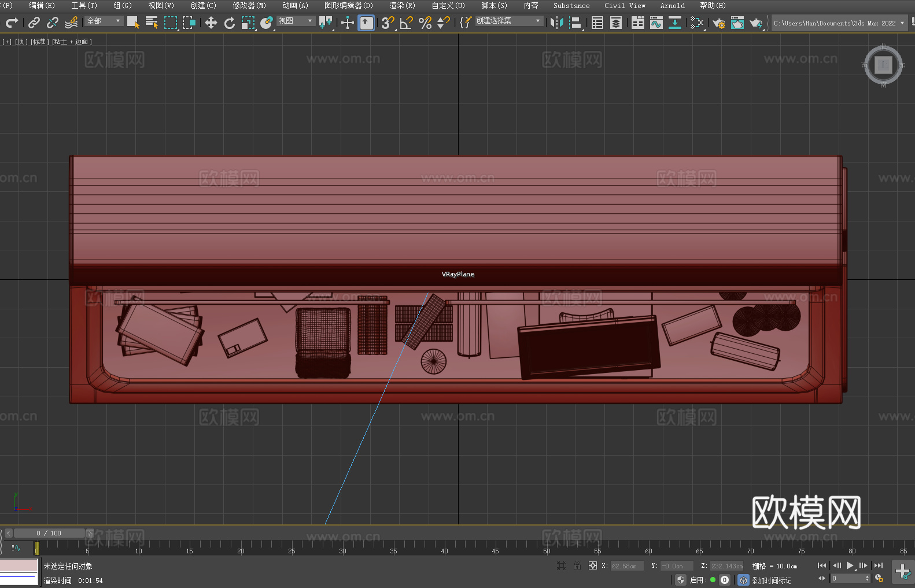Image resolution: width=915 pixels, height=588 pixels.
Task: Activate the Select Object tool
Action: click(133, 23)
